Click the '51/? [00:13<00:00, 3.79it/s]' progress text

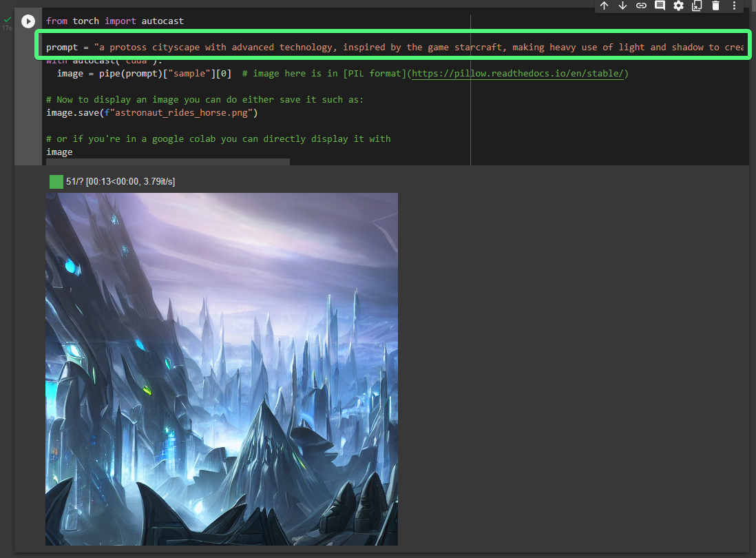(120, 182)
